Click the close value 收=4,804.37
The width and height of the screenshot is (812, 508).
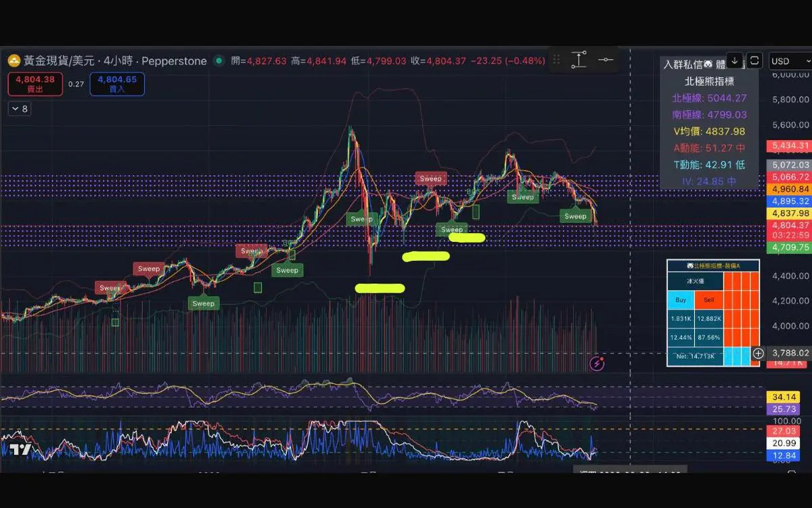[x=438, y=61]
